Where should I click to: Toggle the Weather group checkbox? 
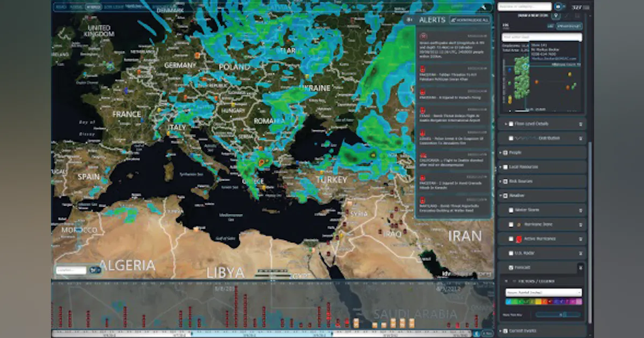click(505, 196)
